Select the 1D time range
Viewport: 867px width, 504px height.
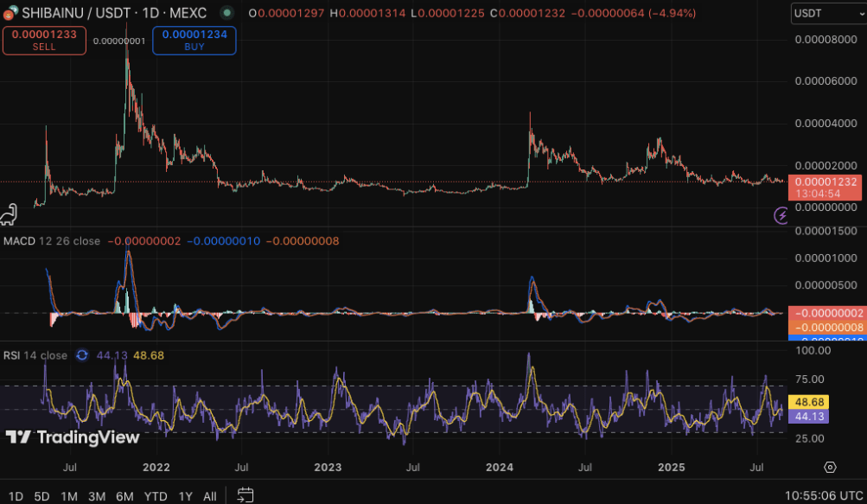coord(16,496)
